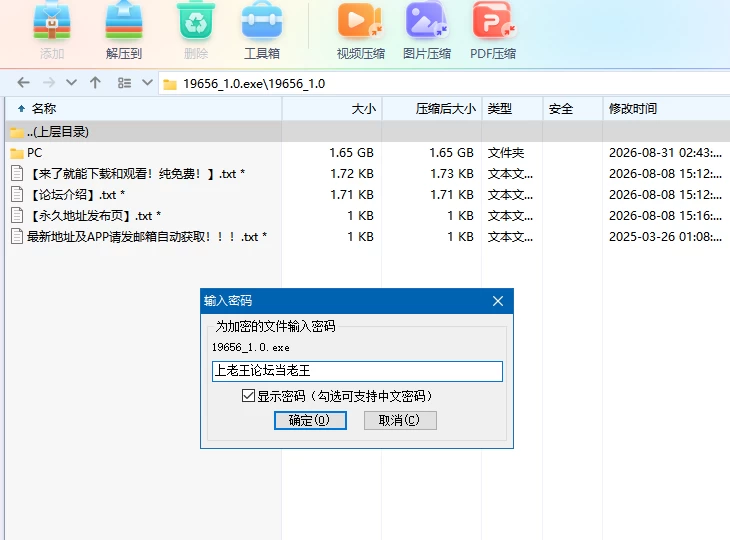Select file 【永久地址发布页】.txt

point(368,216)
